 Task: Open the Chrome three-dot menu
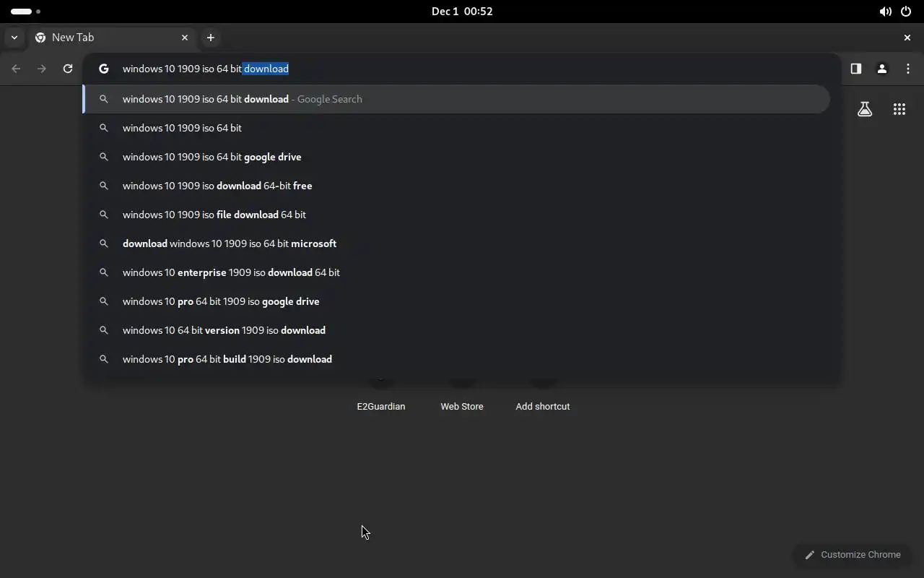coord(907,69)
